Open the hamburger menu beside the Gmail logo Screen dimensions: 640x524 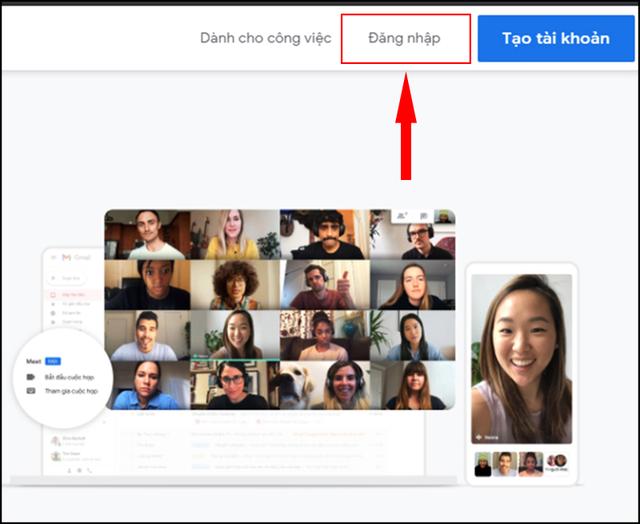pyautogui.click(x=54, y=259)
